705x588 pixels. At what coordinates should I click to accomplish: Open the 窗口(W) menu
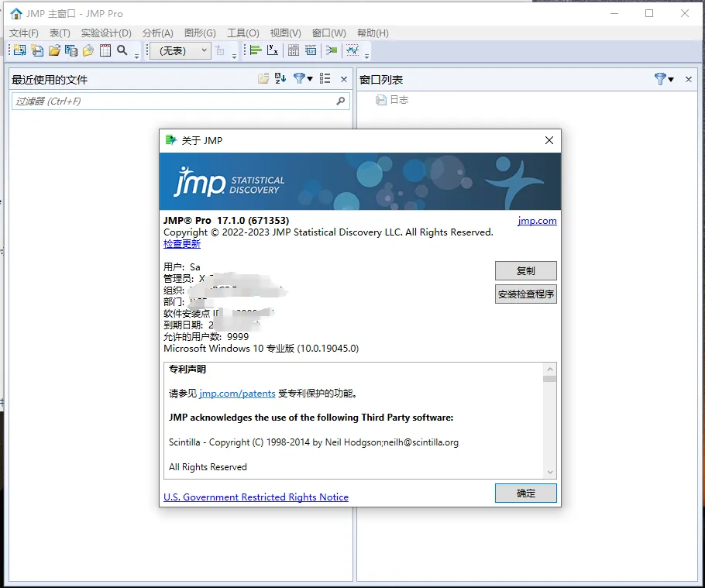pos(329,33)
